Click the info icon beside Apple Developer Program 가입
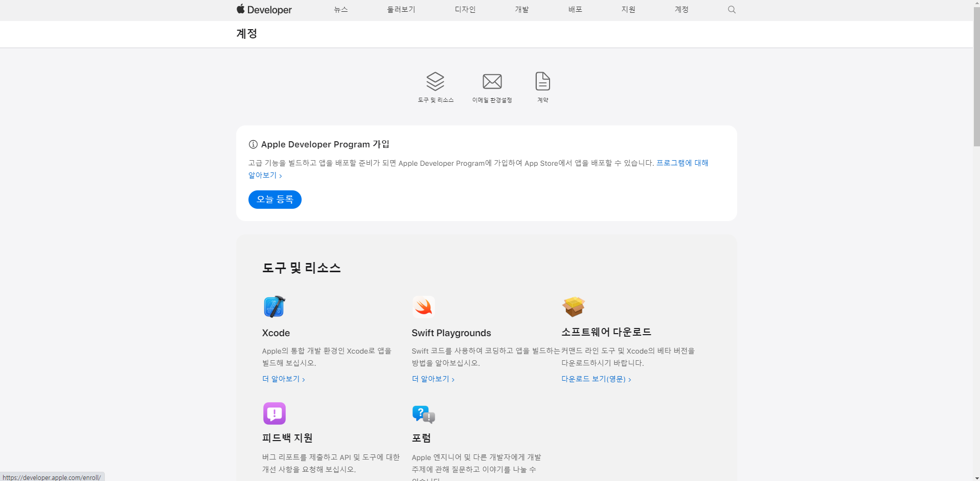 coord(253,144)
